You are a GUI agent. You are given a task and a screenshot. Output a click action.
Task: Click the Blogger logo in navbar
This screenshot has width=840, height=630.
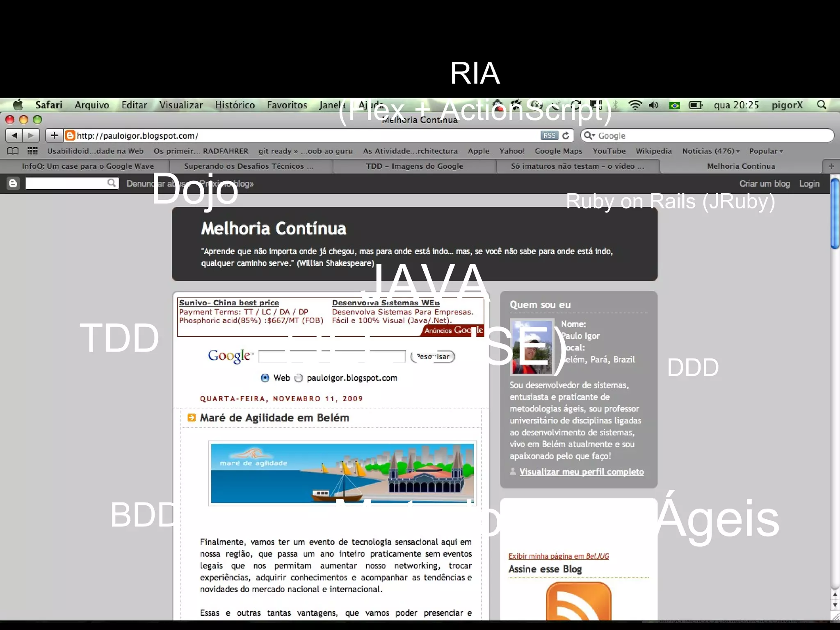13,183
